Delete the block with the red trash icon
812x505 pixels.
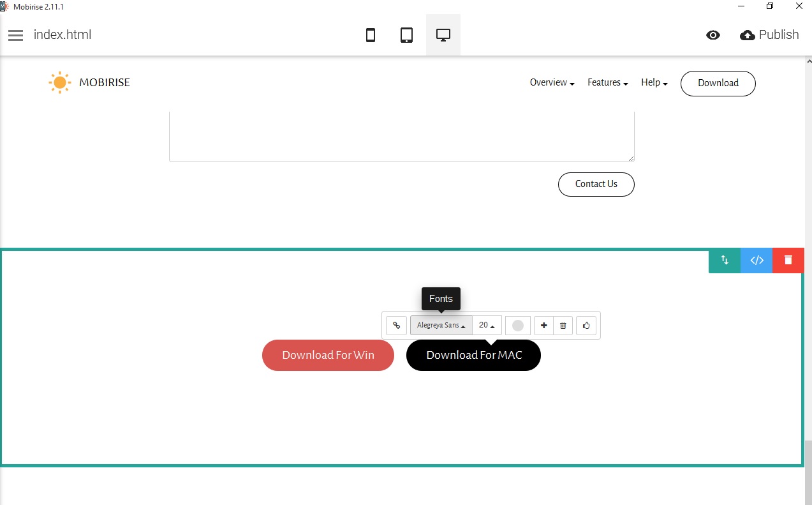point(788,260)
